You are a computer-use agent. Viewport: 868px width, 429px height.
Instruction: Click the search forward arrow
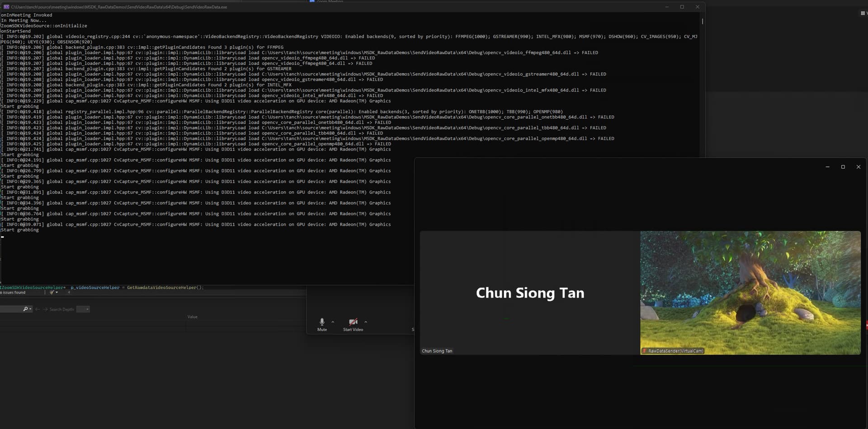pyautogui.click(x=45, y=309)
